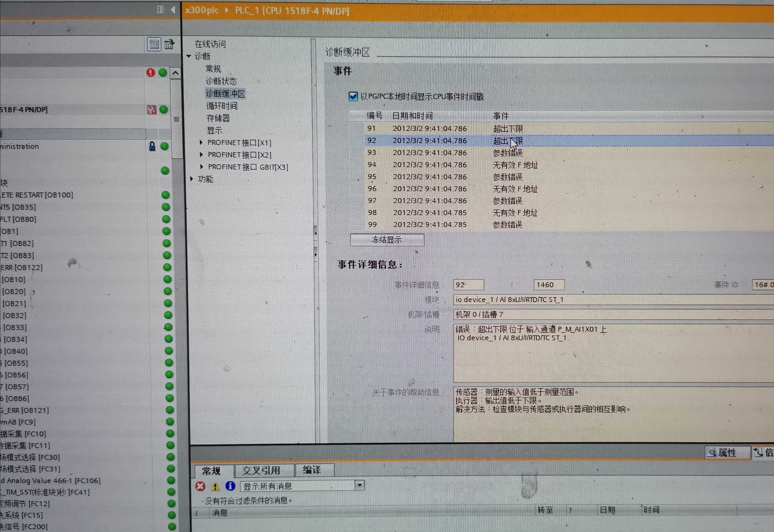Screen dimensions: 774x532
Task: Uncheck the PG/PC local time display checkbox
Action: tap(353, 97)
